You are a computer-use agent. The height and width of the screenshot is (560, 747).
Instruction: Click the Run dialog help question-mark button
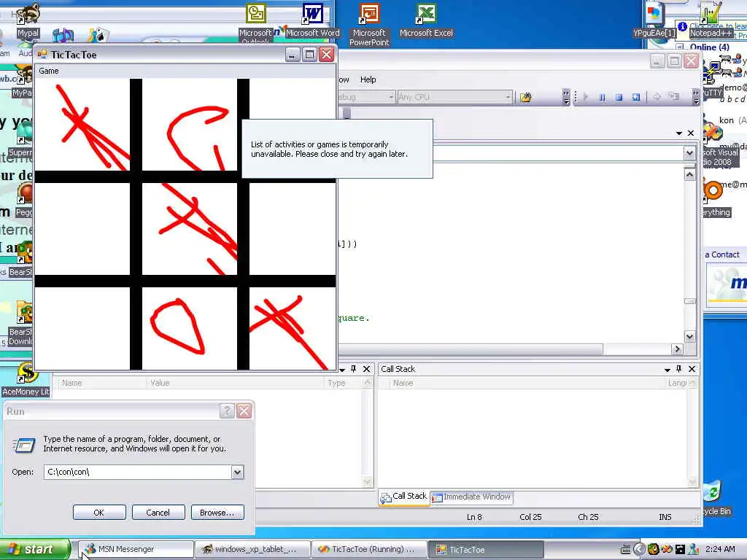pyautogui.click(x=228, y=411)
